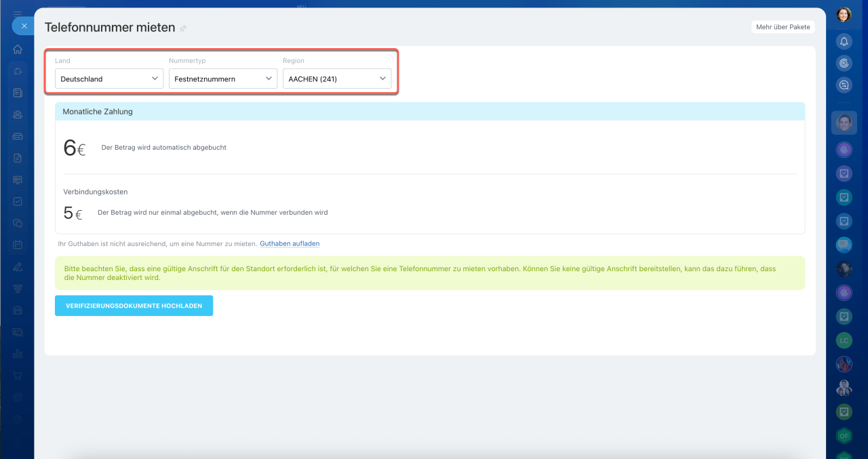This screenshot has width=868, height=459.
Task: Click the home icon in left sidebar
Action: (x=18, y=49)
